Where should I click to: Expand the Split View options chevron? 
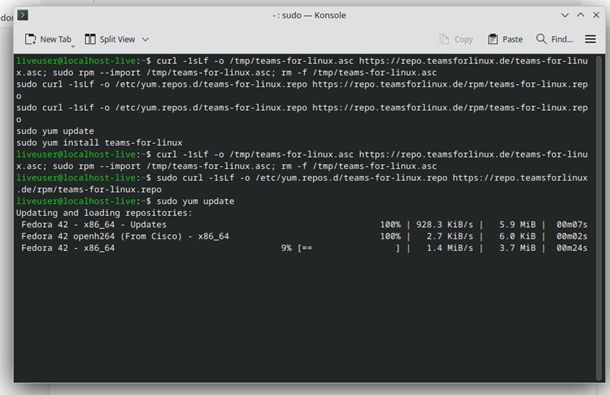point(145,39)
